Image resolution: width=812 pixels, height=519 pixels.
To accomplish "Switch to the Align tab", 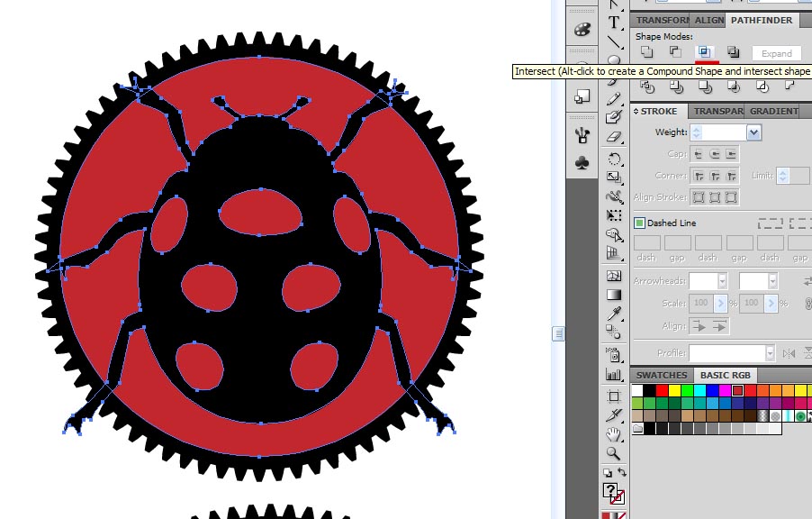I will point(708,20).
